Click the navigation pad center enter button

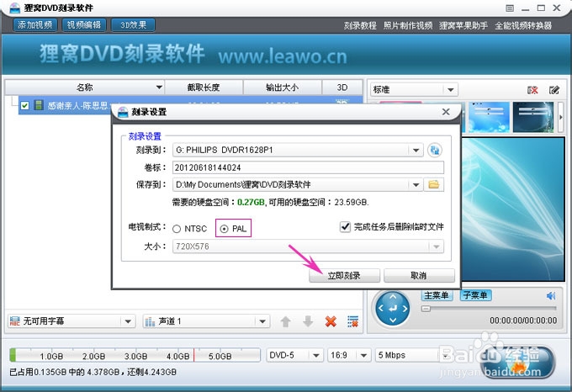point(393,309)
